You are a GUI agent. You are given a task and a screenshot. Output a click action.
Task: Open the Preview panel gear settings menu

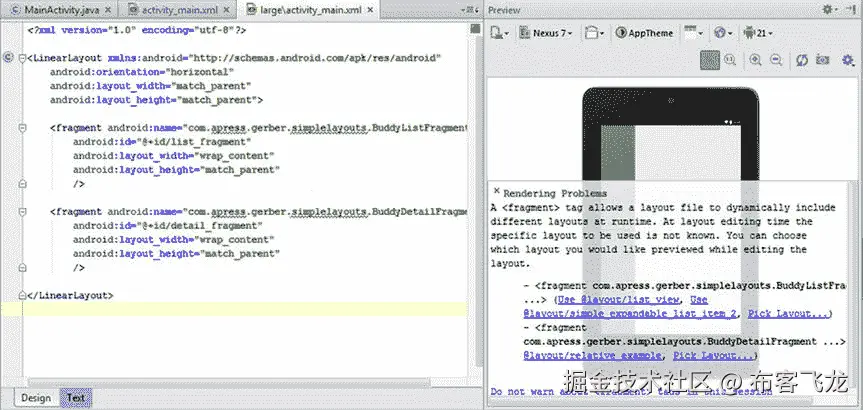click(829, 9)
